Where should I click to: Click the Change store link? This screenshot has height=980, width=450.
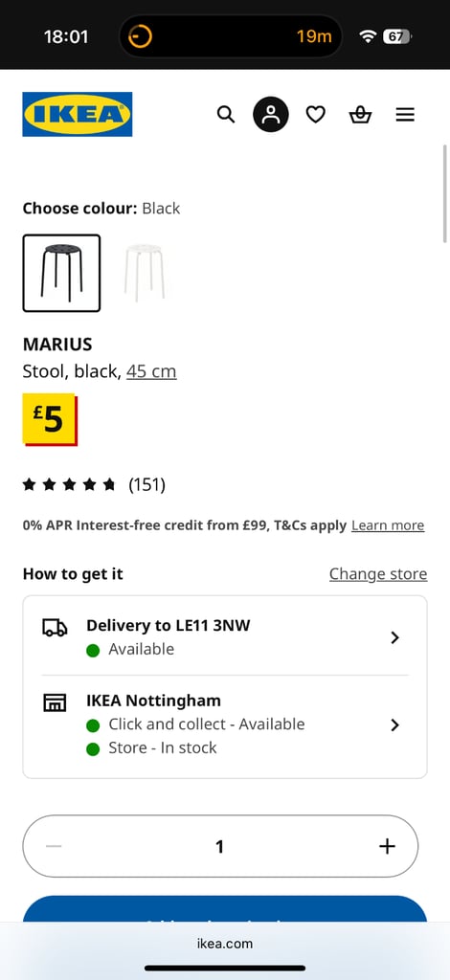coord(378,574)
